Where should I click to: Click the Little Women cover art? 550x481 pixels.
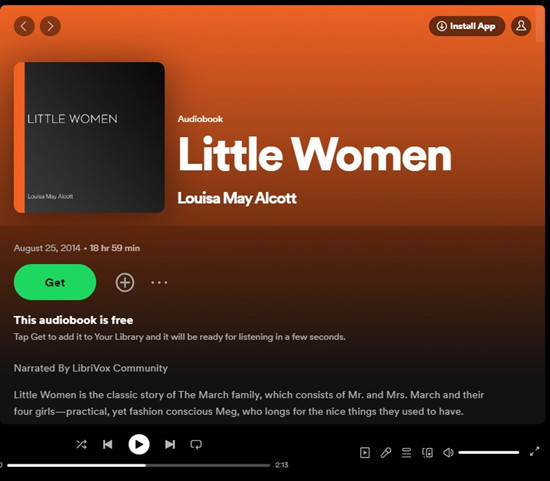tap(89, 138)
